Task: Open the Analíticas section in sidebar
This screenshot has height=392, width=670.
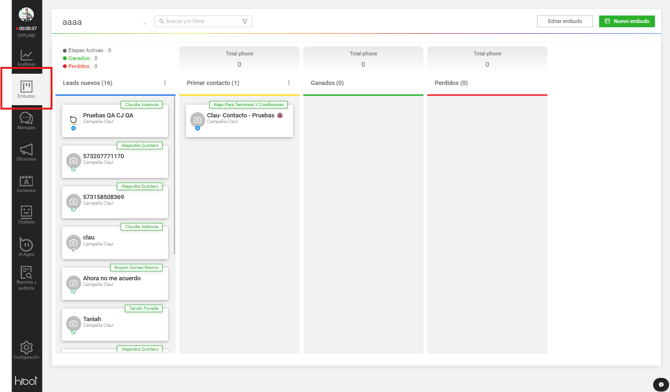Action: point(26,58)
